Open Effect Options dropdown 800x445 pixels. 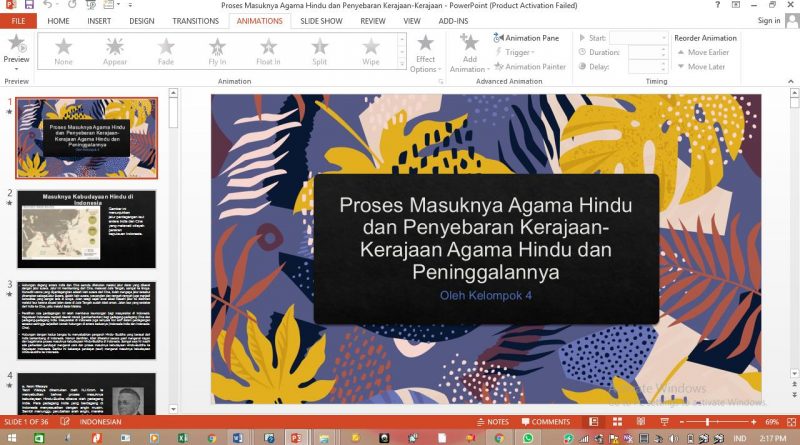[426, 53]
